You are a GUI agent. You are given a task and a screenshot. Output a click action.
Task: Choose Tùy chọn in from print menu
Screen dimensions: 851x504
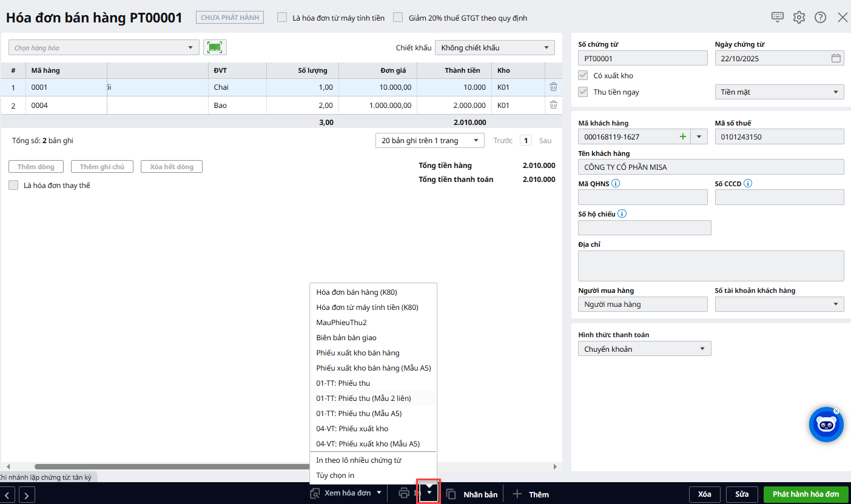pos(335,475)
